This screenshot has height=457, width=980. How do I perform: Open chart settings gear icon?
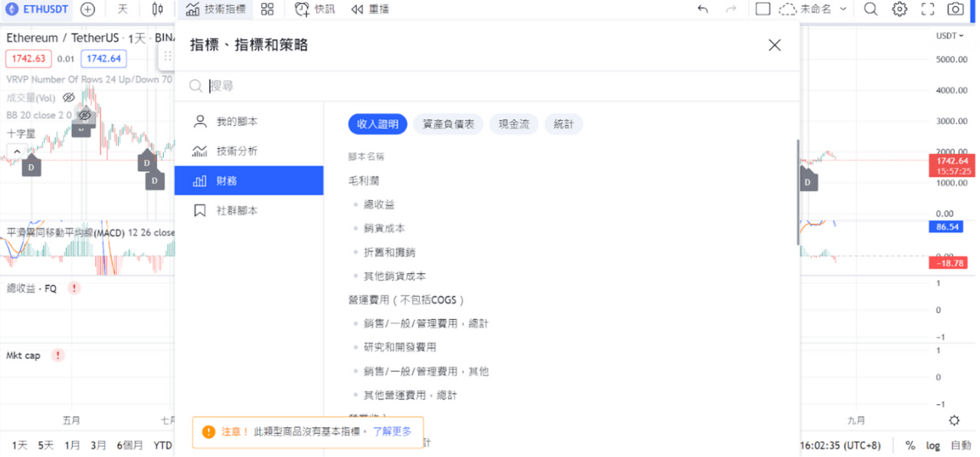pos(900,9)
